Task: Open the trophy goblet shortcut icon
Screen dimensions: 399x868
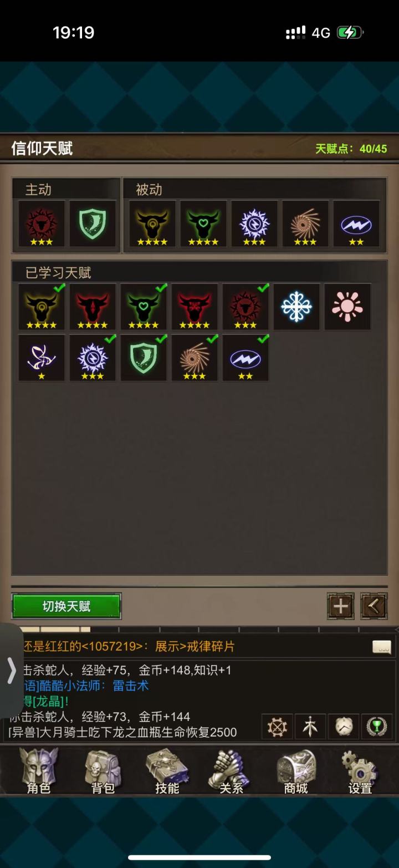Action: tap(377, 727)
